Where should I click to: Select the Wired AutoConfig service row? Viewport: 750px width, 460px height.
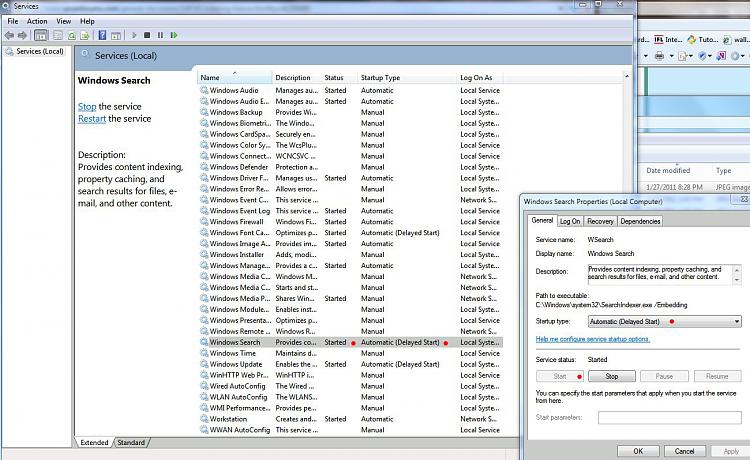[350, 386]
